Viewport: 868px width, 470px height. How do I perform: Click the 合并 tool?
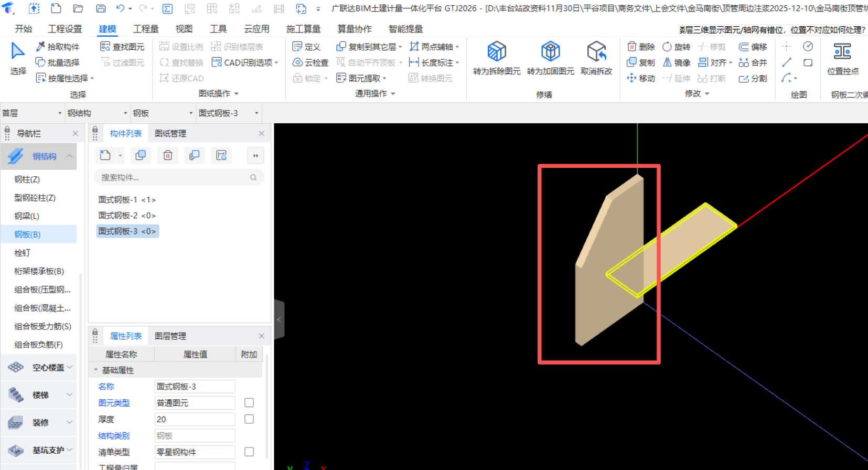pos(753,62)
